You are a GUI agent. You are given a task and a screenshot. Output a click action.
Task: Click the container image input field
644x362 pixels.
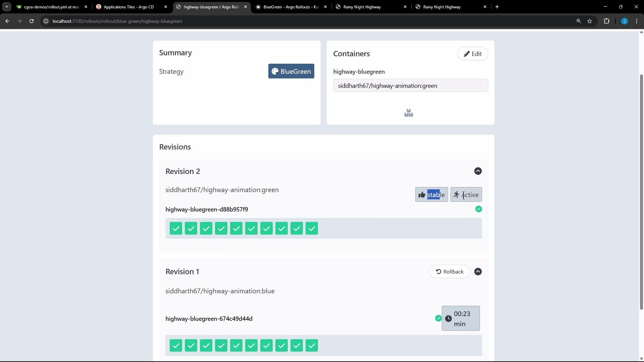[x=411, y=85]
